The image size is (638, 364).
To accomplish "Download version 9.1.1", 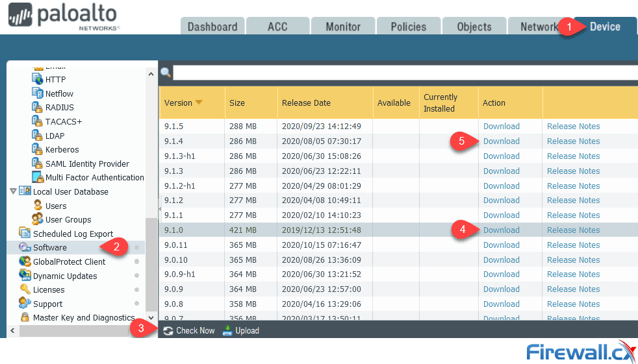I will 502,215.
